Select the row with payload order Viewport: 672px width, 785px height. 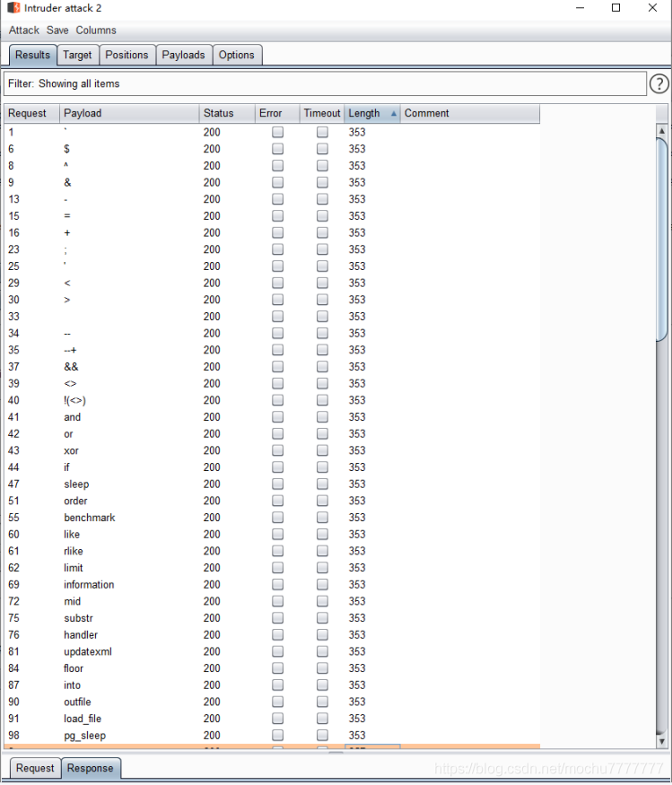[272, 501]
